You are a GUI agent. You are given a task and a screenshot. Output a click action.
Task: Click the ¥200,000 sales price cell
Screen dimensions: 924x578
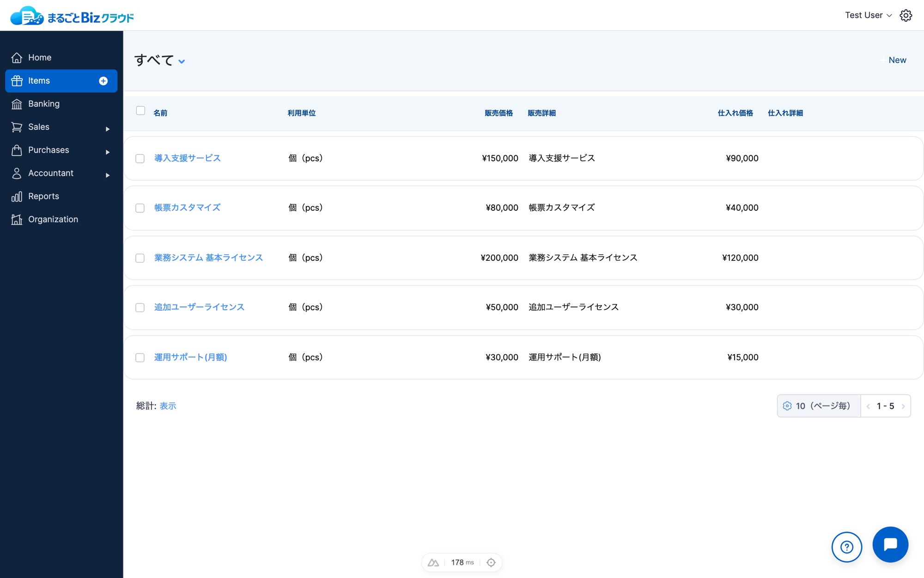click(499, 258)
